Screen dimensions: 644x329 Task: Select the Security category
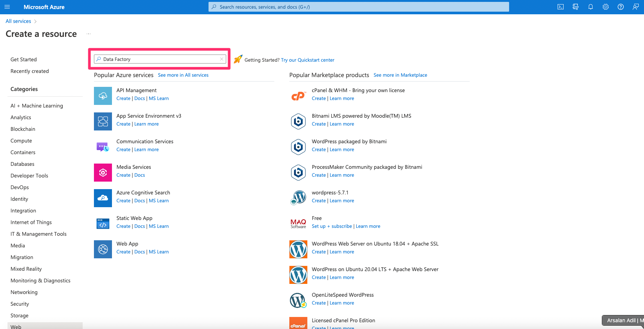20,304
